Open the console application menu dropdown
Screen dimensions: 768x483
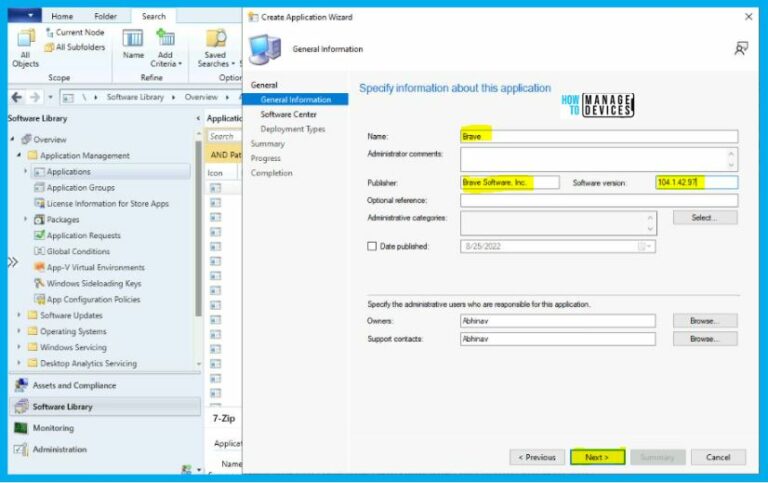click(25, 15)
